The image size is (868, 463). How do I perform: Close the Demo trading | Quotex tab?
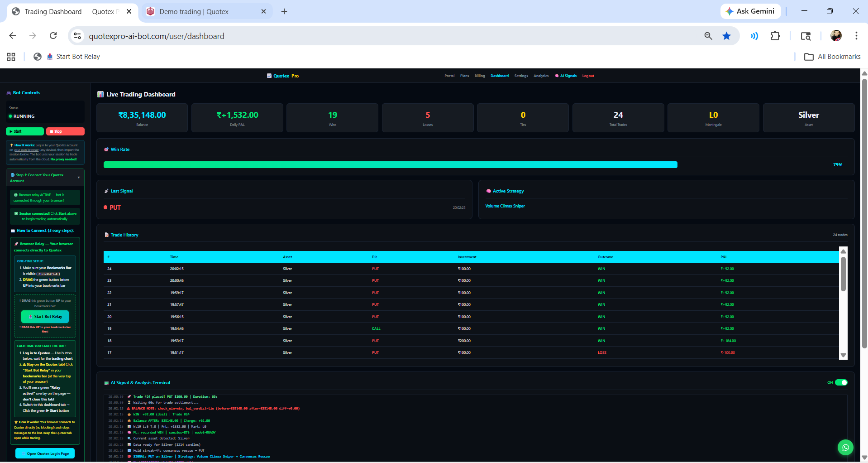click(263, 11)
